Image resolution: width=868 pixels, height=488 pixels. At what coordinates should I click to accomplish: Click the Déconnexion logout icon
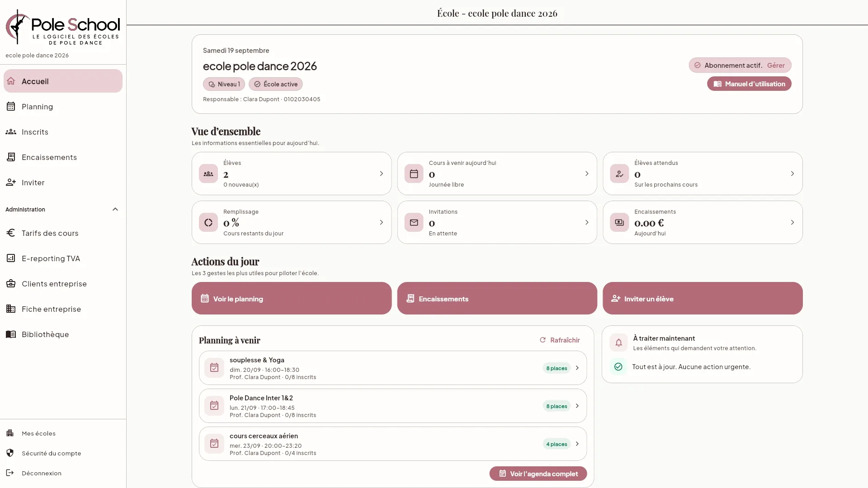pos(10,473)
